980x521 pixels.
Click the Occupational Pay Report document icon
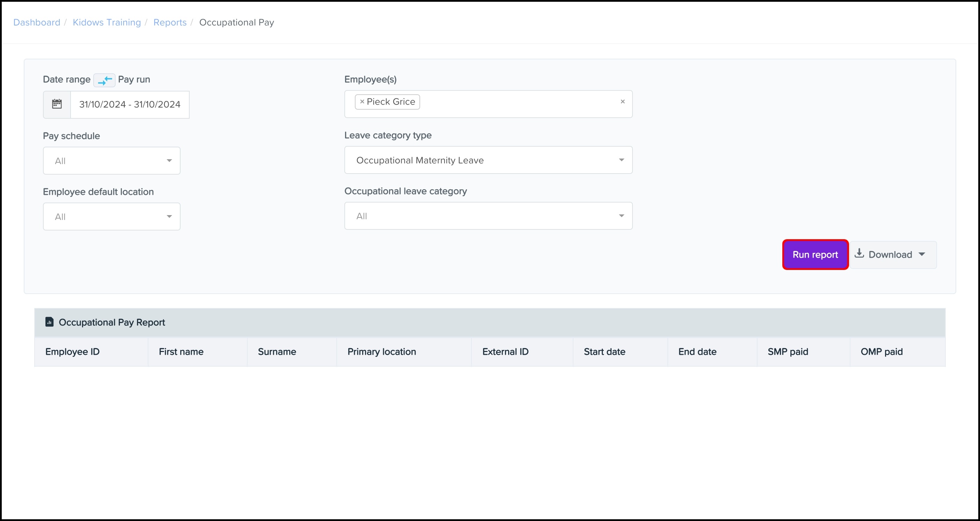50,322
